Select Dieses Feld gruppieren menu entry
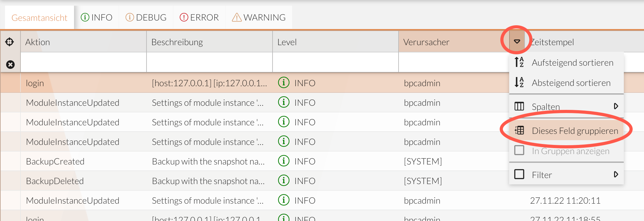 point(575,131)
